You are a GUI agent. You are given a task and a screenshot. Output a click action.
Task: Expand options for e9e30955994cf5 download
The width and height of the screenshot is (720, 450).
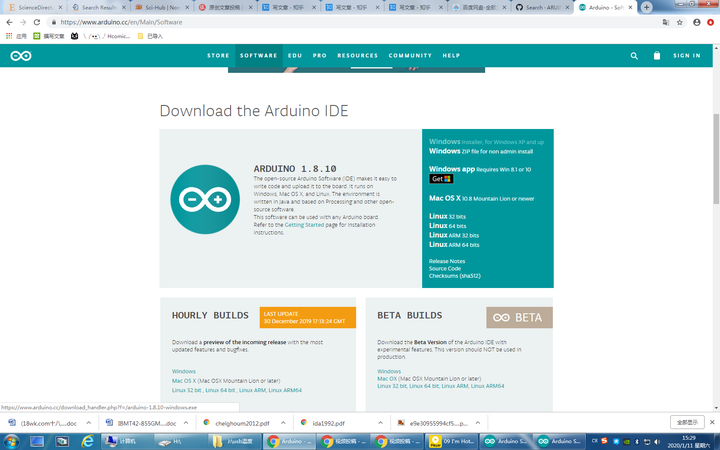(478, 423)
